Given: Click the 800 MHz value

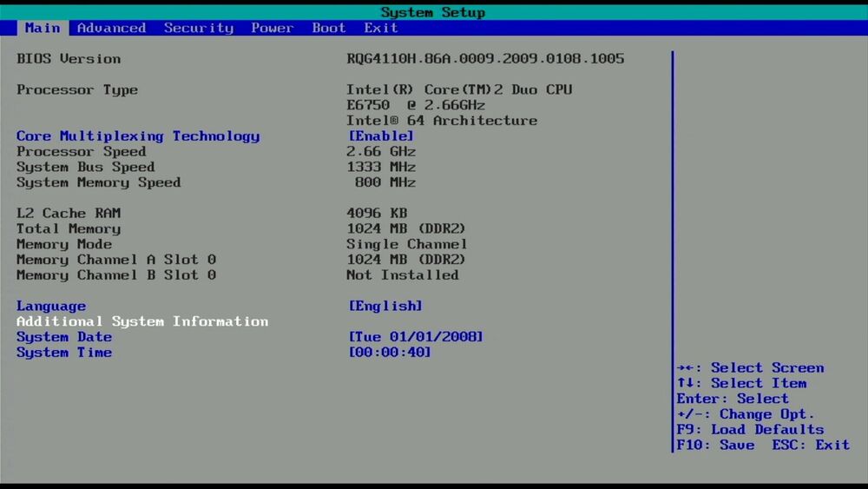Looking at the screenshot, I should (x=385, y=182).
